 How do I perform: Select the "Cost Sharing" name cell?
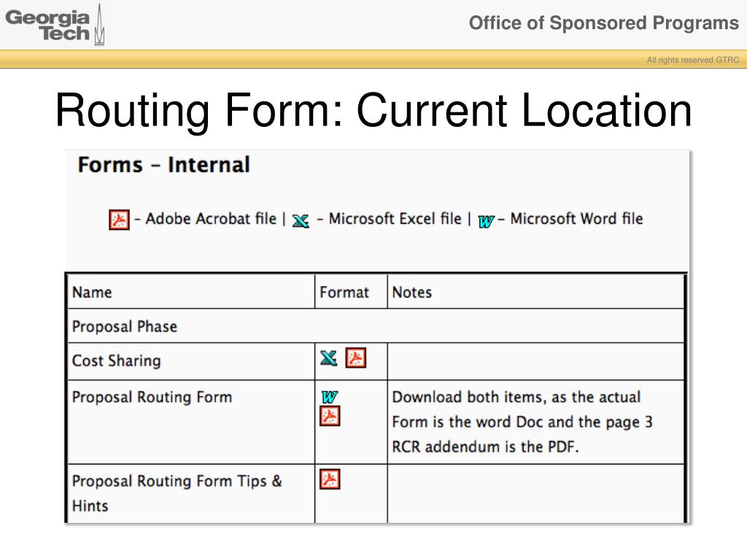coord(191,361)
